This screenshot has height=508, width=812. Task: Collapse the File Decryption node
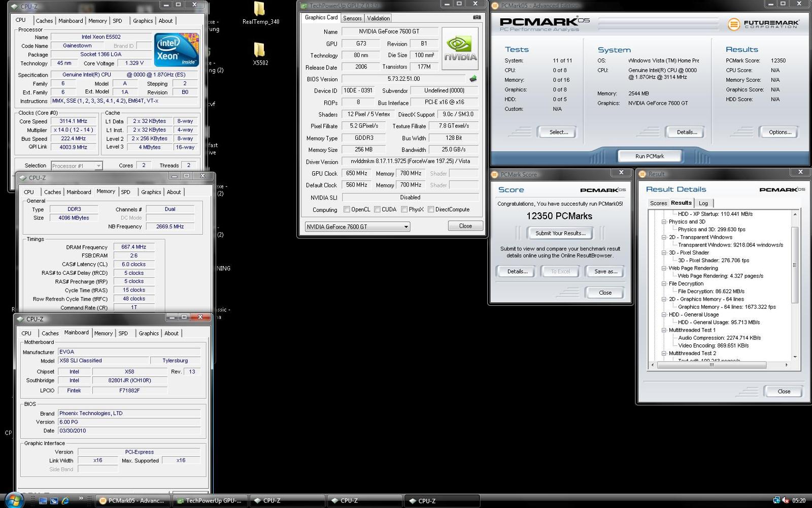click(663, 283)
